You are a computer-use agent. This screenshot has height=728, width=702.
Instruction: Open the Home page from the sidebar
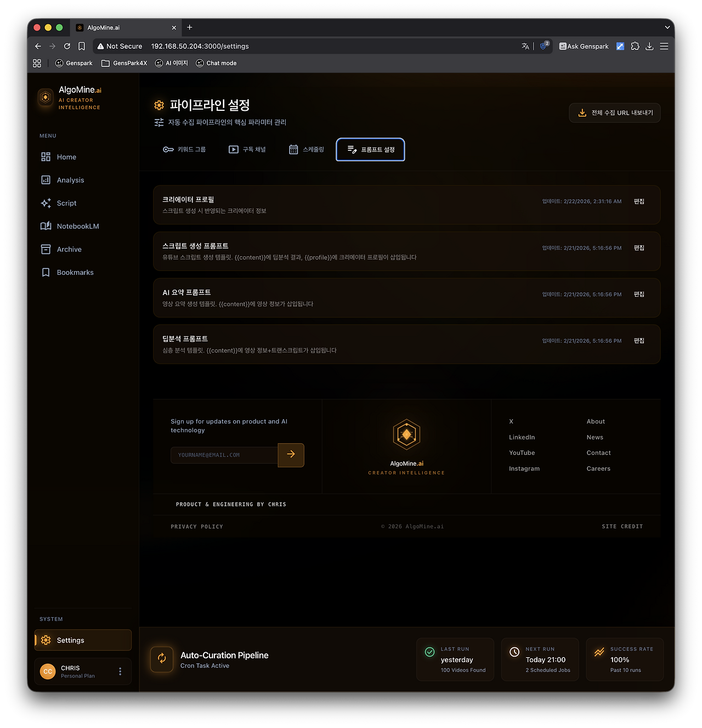pyautogui.click(x=66, y=157)
